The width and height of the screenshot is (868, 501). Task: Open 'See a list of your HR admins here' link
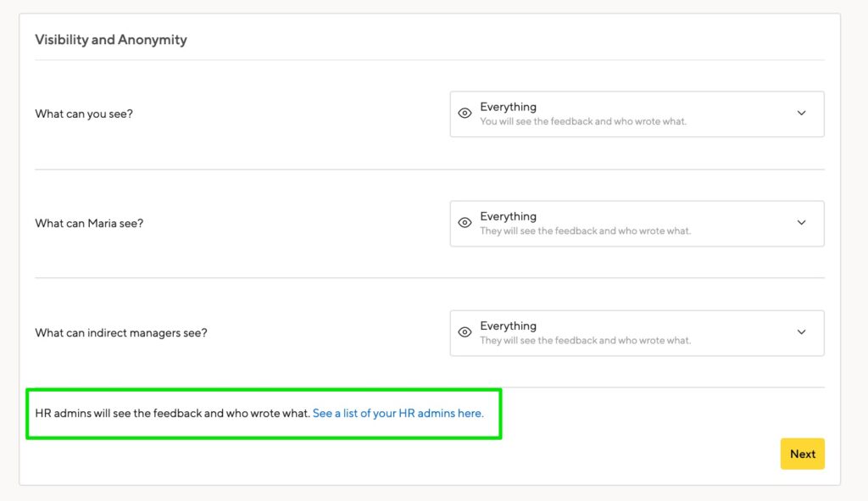(x=398, y=414)
